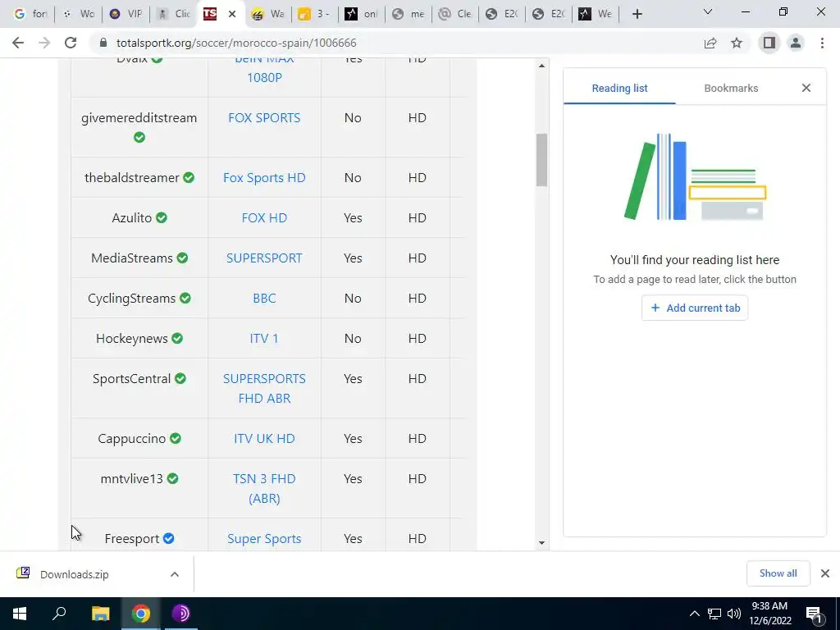The height and width of the screenshot is (630, 840).
Task: Close the reading list side panel
Action: pos(806,88)
